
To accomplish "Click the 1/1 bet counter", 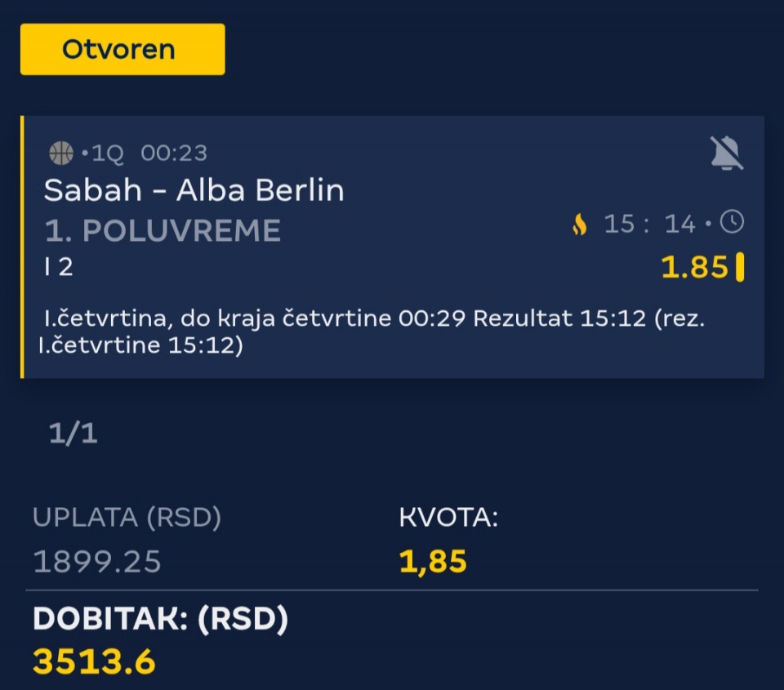I will (x=73, y=434).
